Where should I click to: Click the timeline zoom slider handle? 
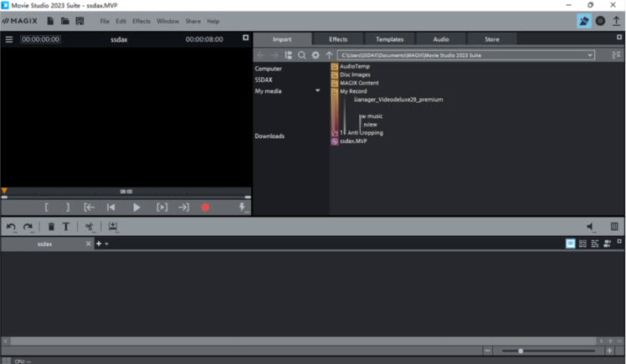521,351
